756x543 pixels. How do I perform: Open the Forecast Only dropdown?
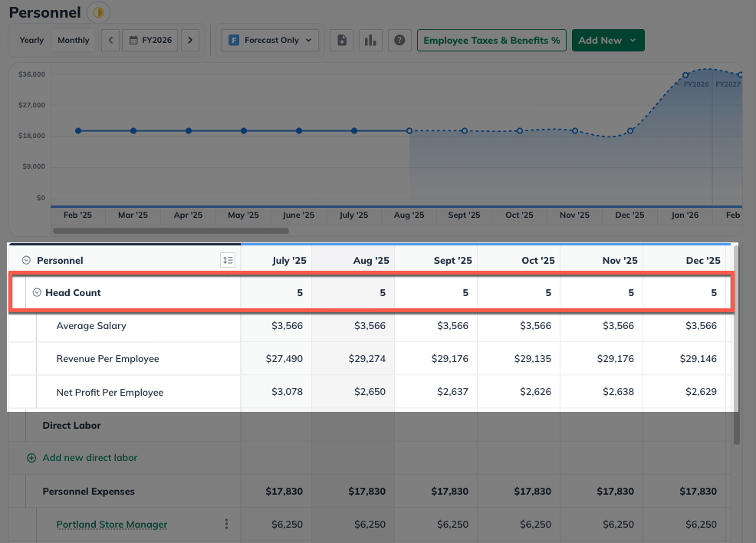(270, 41)
